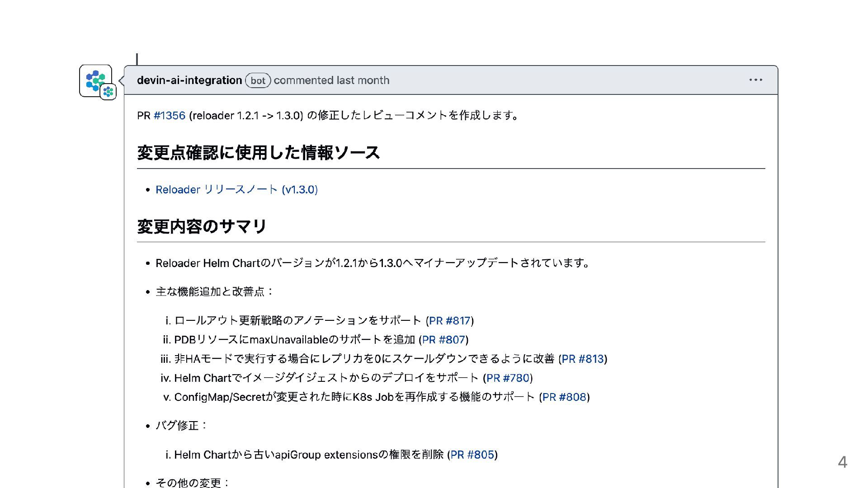Open PR #817 rollout strategy link
The image size is (868, 488).
click(449, 321)
